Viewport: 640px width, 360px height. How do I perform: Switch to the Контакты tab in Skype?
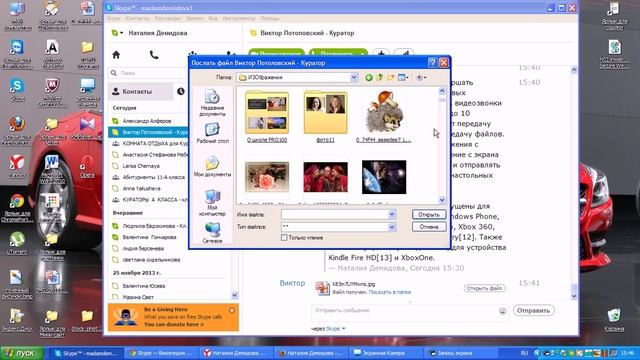[140, 91]
